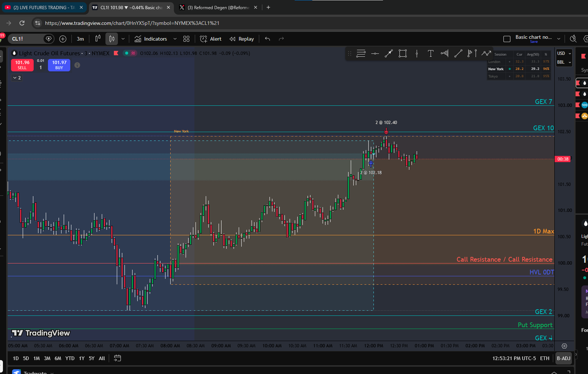Edit the order quantity field showing 1
The height and width of the screenshot is (374, 588).
tap(40, 67)
